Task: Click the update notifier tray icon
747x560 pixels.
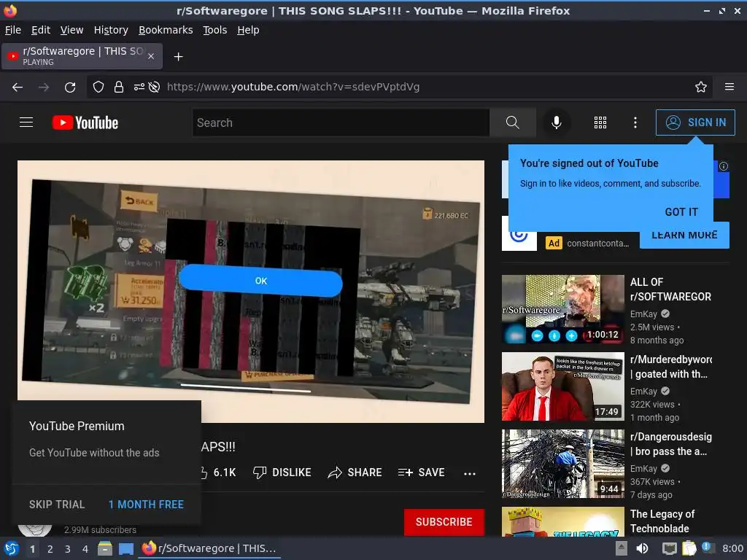Action: tap(708, 548)
